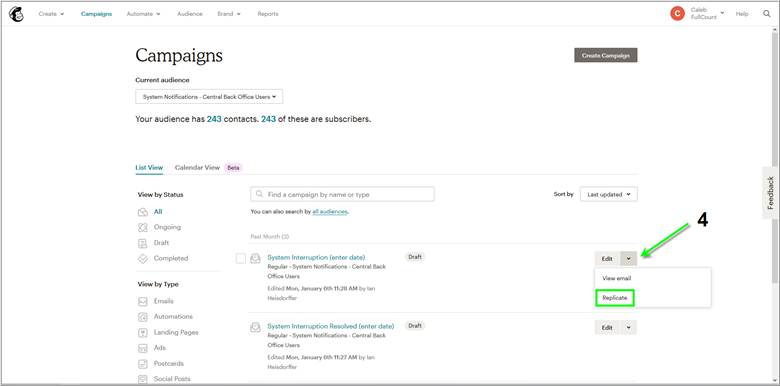Filter by Draft status
Viewport: 780px width, 386px height.
click(161, 243)
